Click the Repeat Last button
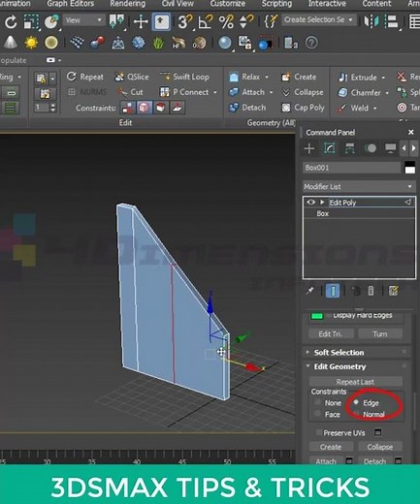Viewport: 420px width, 504px height. pos(356,382)
